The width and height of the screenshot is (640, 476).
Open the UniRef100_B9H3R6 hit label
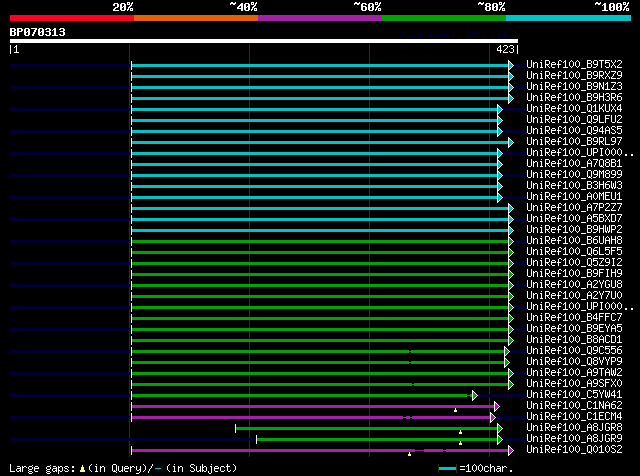pos(574,98)
